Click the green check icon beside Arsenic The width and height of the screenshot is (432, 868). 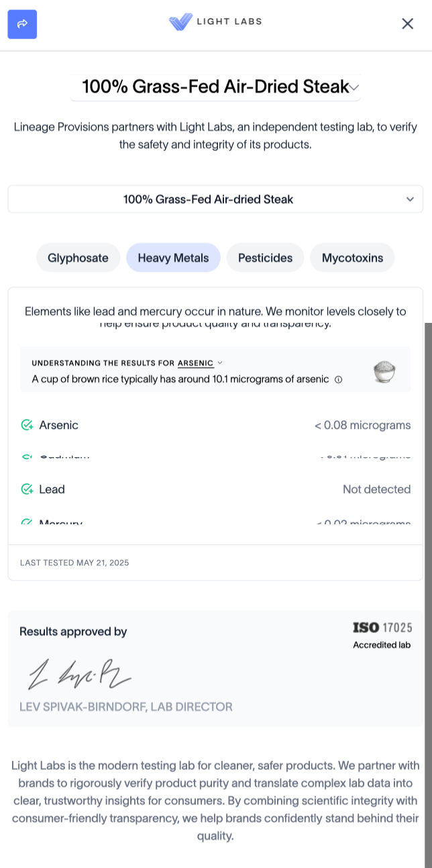pos(27,425)
